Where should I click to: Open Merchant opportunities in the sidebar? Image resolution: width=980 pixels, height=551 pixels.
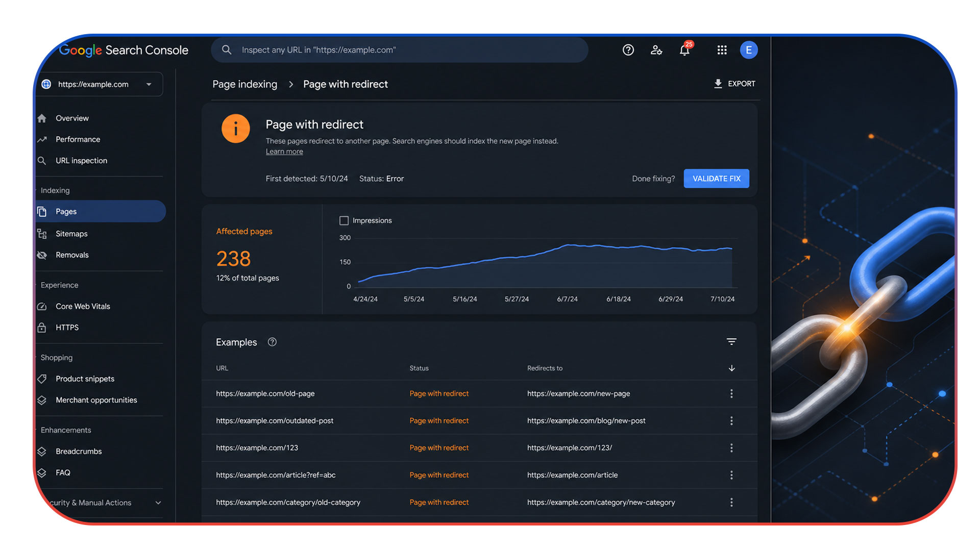click(96, 400)
